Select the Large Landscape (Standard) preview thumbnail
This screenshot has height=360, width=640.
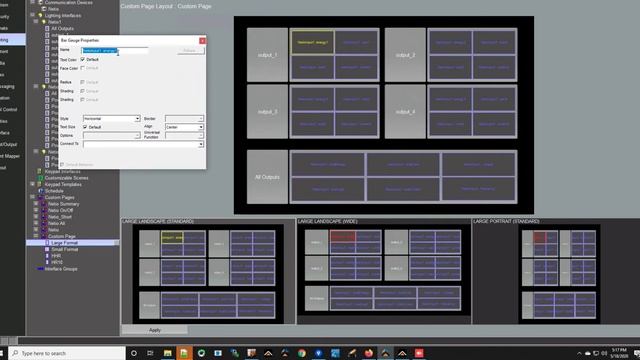[x=208, y=274]
